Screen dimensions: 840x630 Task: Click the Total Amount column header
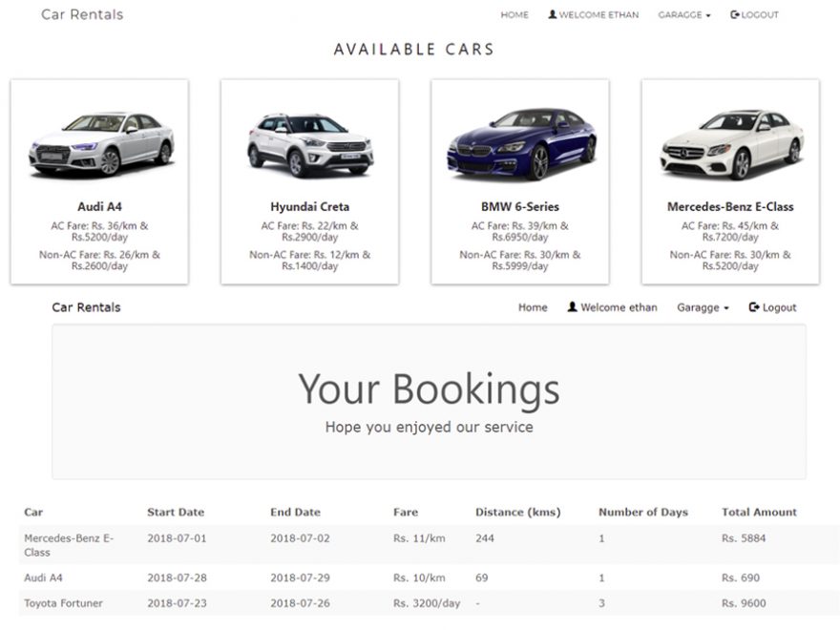(760, 512)
